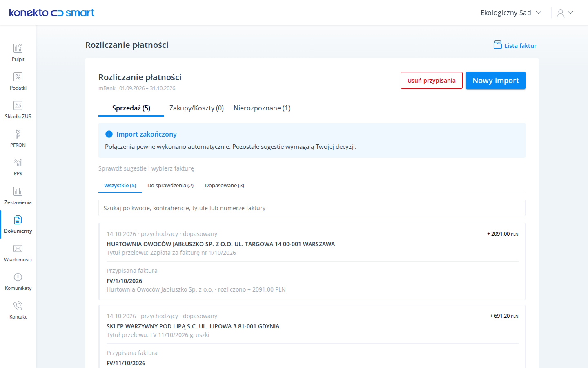Viewport: 588px width, 368px height.
Task: Click transfer title mentioning faktura nr 1/10/2026
Action: click(171, 253)
